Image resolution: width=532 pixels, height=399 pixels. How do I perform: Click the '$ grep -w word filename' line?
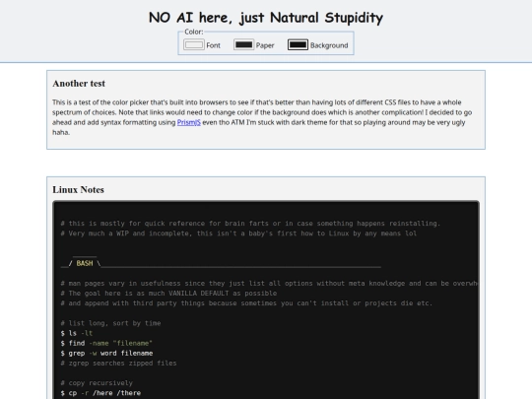coord(106,354)
